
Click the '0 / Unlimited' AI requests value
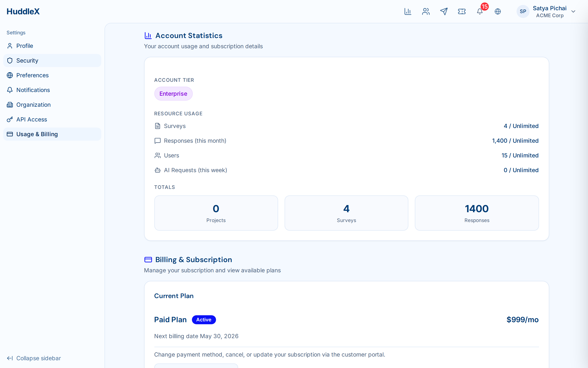[521, 170]
